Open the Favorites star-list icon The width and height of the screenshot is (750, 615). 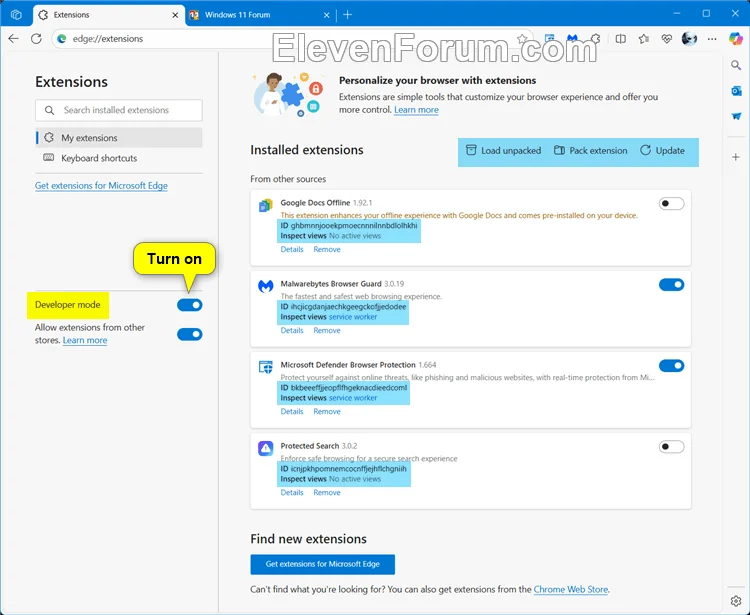644,39
